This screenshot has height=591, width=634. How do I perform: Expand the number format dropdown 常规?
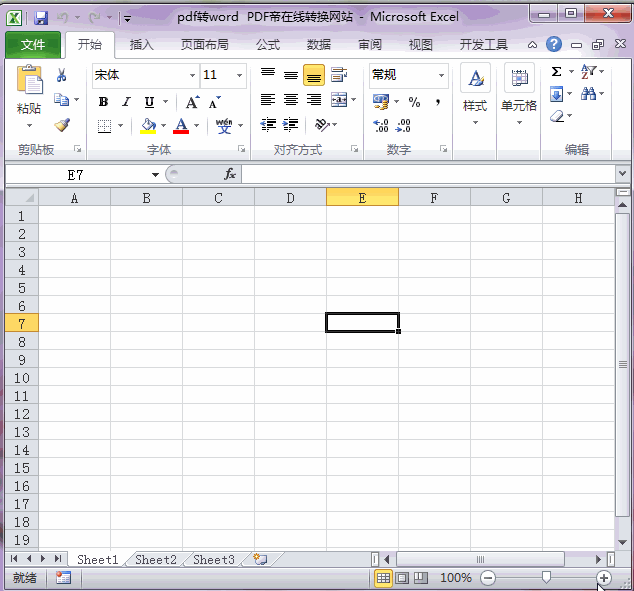[x=441, y=76]
